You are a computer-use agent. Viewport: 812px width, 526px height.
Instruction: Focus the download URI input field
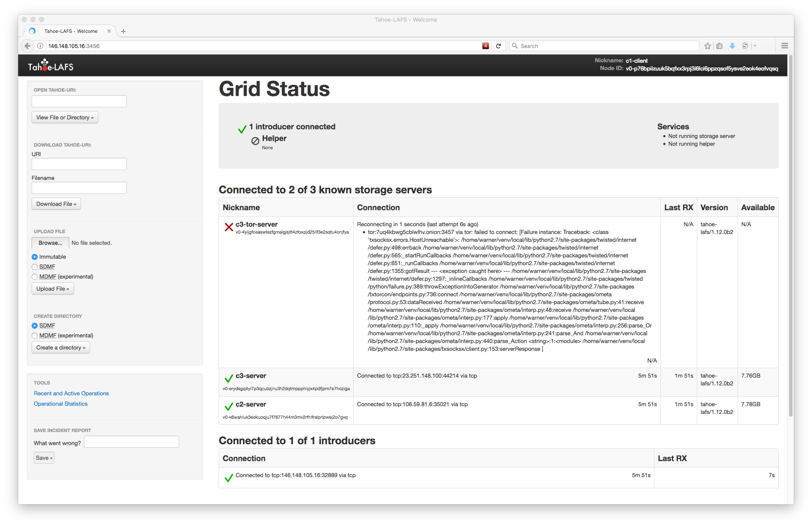tap(79, 164)
